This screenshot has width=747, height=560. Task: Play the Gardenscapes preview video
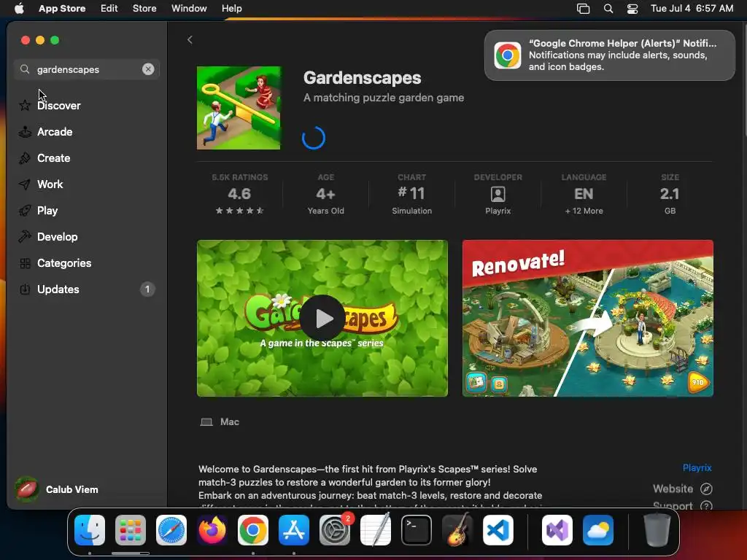(322, 318)
